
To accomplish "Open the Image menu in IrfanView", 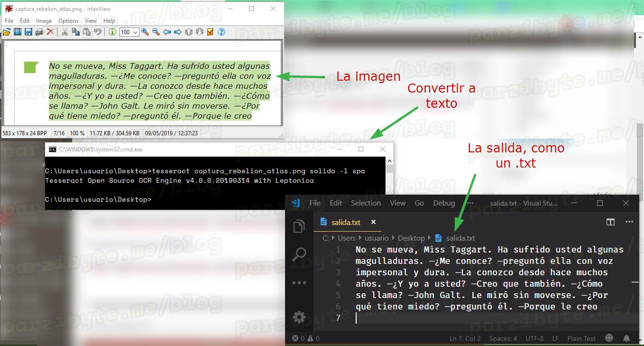I will point(44,21).
